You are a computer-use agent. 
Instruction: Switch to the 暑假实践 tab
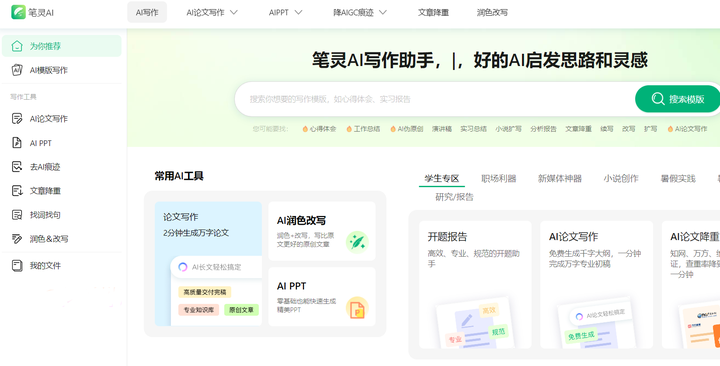click(678, 179)
